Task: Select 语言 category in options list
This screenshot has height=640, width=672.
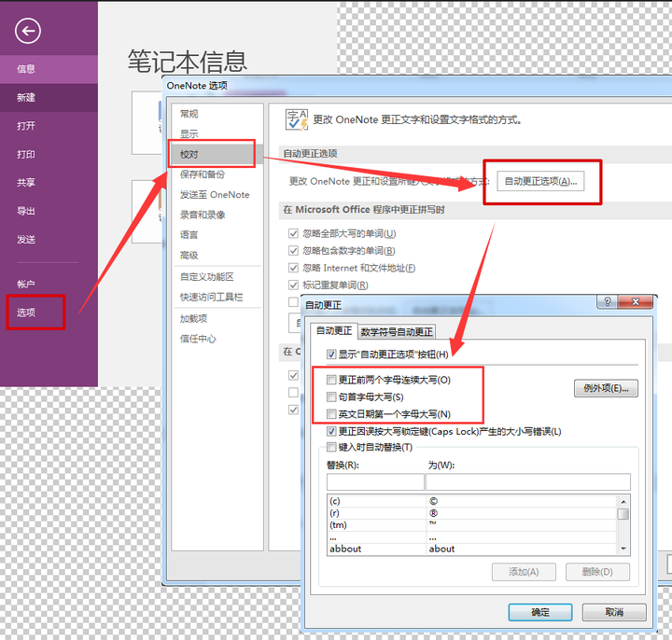Action: (x=217, y=235)
